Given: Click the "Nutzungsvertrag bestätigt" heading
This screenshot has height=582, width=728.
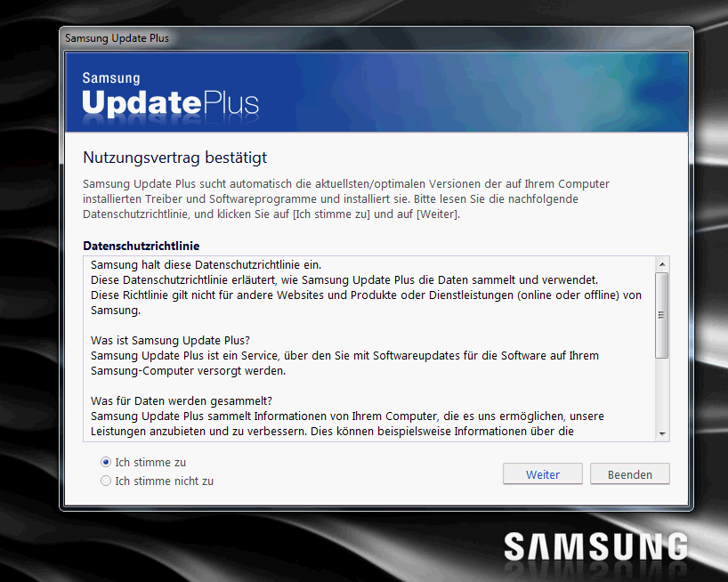Looking at the screenshot, I should (175, 158).
